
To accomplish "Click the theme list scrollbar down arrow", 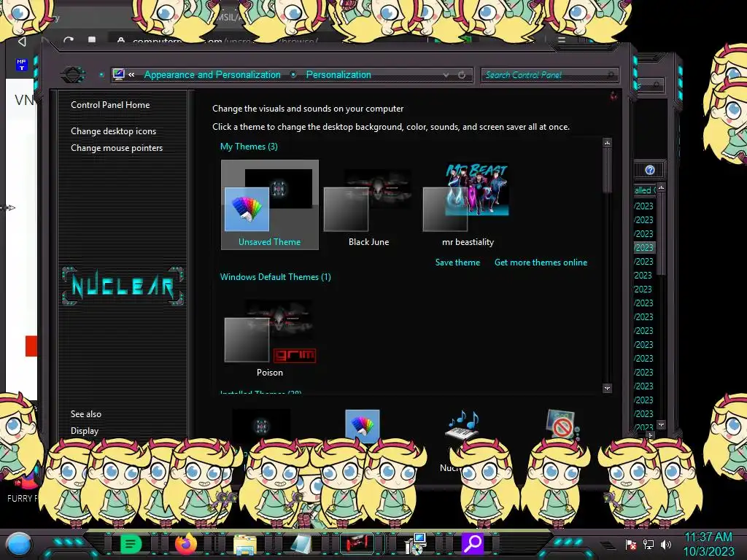I will pos(607,389).
